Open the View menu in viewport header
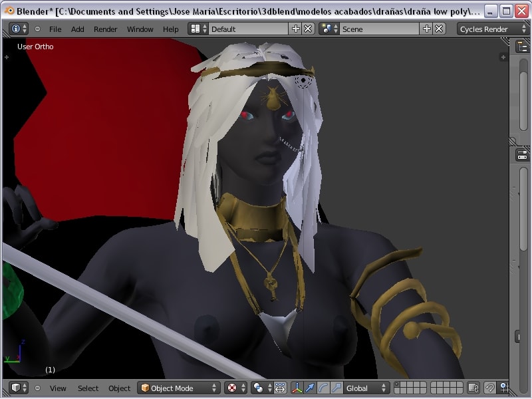Viewport: 532px width, 399px height. (x=58, y=388)
